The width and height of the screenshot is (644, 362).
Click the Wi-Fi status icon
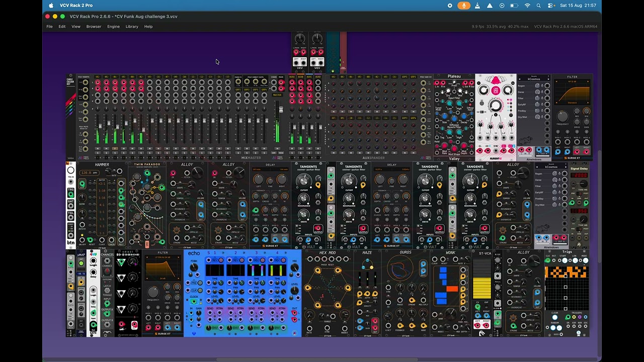(x=527, y=6)
